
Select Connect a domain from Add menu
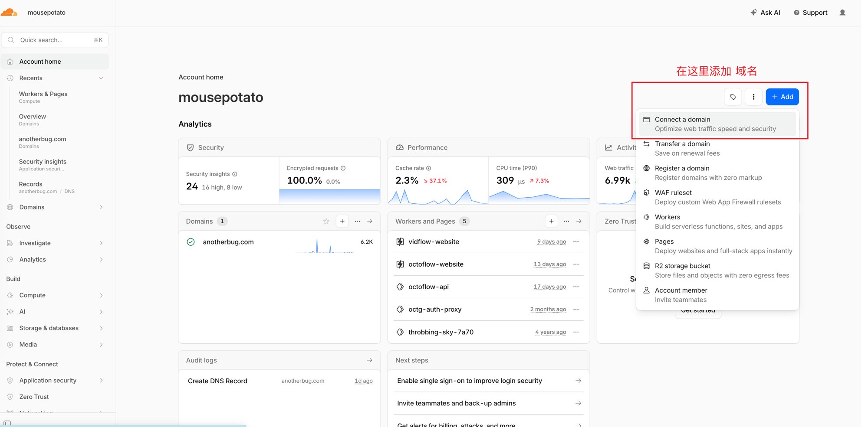pos(717,124)
